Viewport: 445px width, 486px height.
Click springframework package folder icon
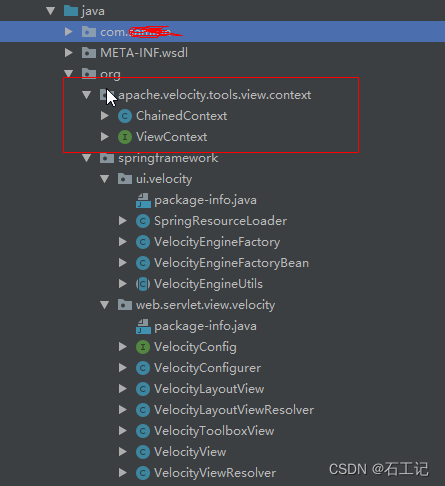point(107,158)
